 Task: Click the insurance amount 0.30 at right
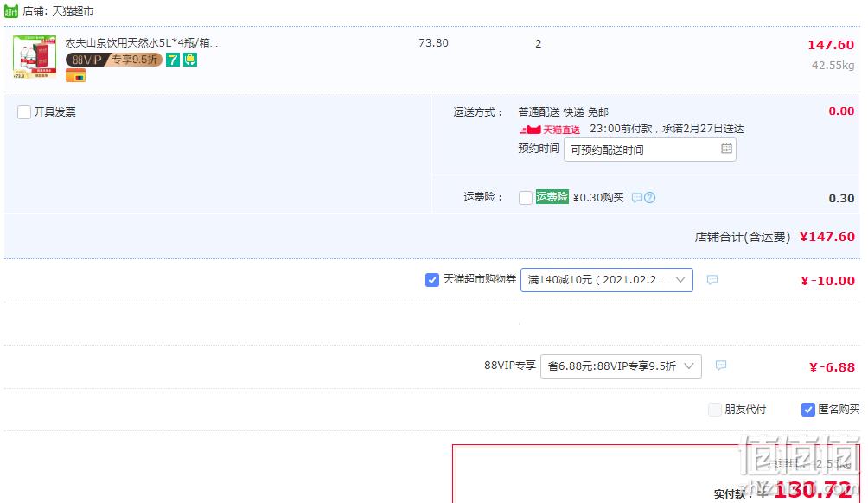pos(841,198)
